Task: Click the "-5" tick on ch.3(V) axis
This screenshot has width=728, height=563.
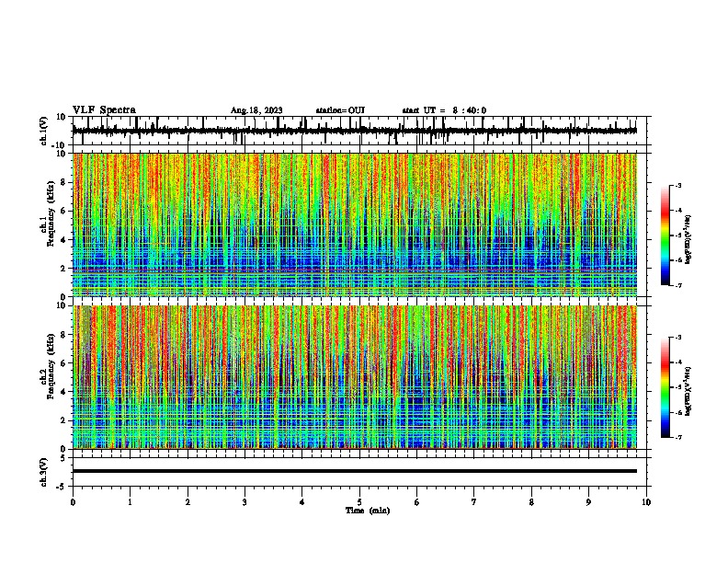Action: click(63, 487)
